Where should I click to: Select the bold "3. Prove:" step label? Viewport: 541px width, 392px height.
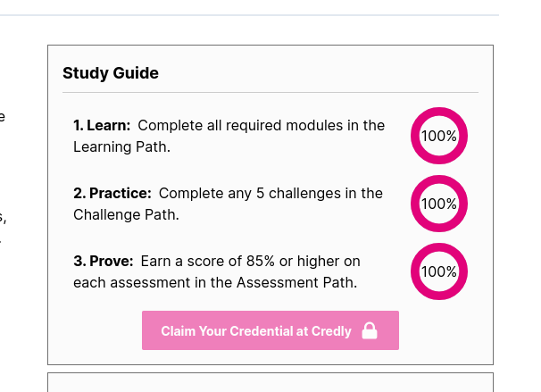click(x=104, y=261)
